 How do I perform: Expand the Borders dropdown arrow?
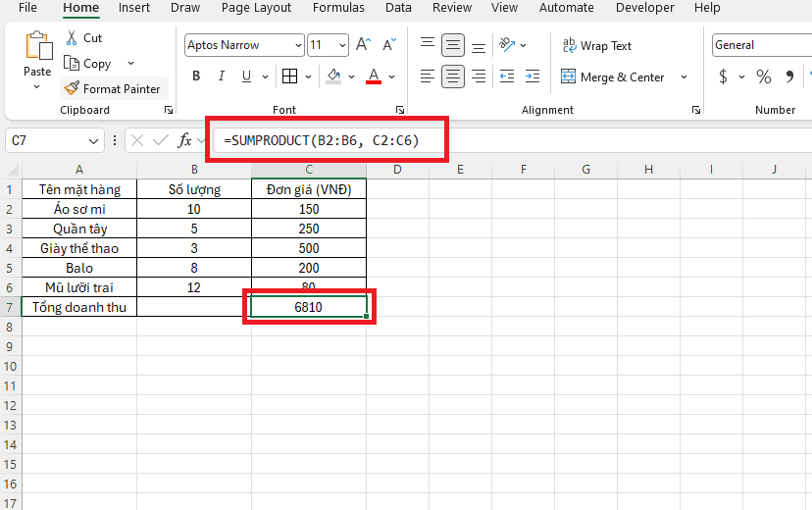pyautogui.click(x=308, y=76)
